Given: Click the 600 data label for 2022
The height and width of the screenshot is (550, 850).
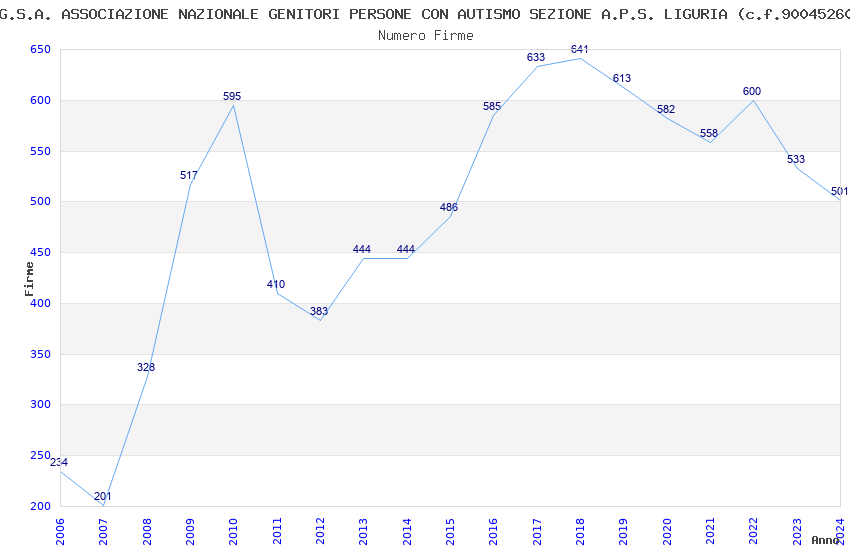Looking at the screenshot, I should click(x=752, y=92).
